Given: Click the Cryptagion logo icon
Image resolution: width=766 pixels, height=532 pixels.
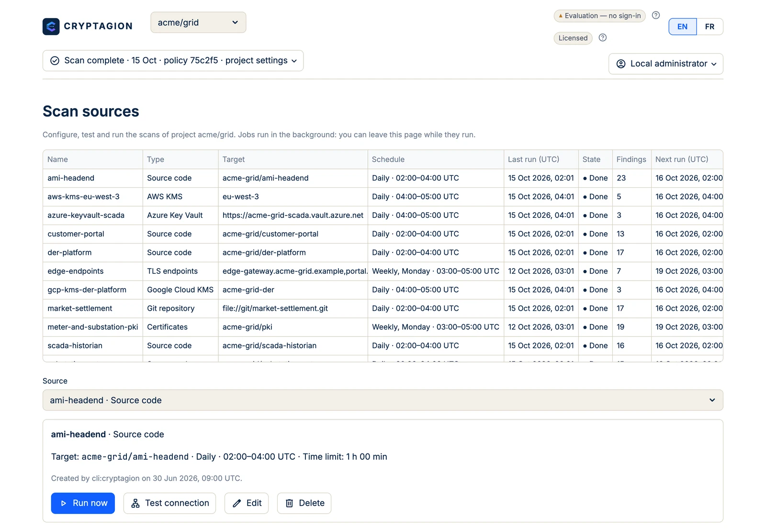Looking at the screenshot, I should click(51, 26).
